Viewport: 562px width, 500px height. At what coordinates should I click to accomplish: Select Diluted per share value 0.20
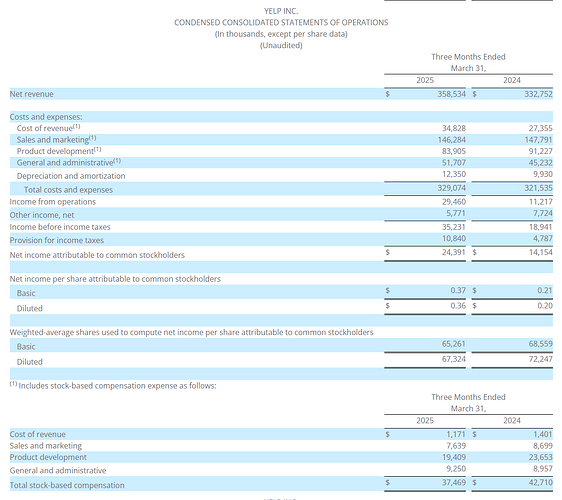point(545,306)
